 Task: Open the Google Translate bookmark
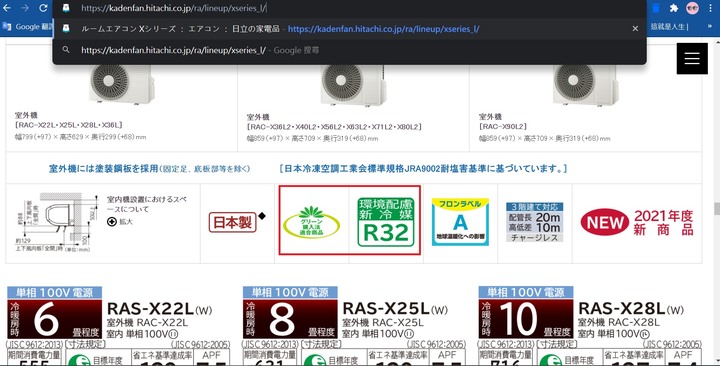click(x=28, y=27)
